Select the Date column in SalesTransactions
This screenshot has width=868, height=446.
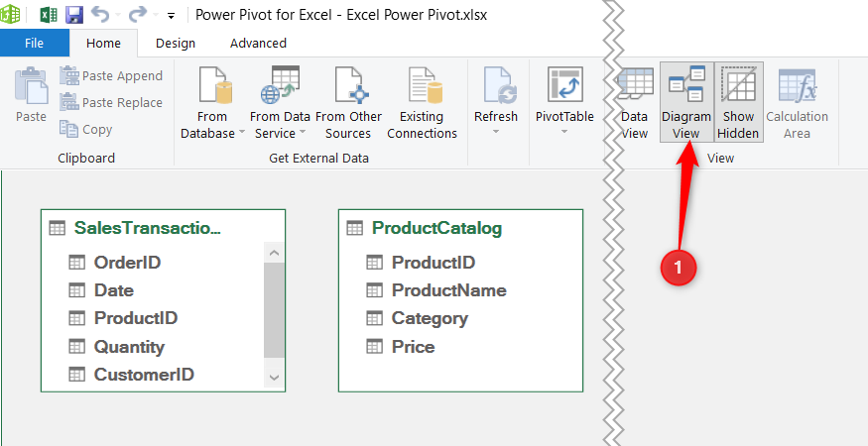[113, 290]
